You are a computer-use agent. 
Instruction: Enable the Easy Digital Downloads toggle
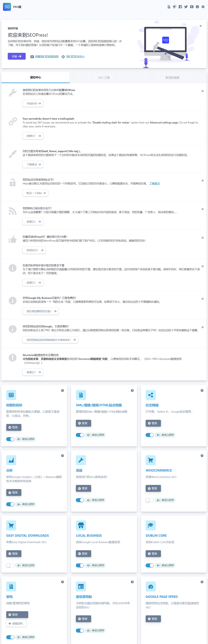tap(10, 565)
